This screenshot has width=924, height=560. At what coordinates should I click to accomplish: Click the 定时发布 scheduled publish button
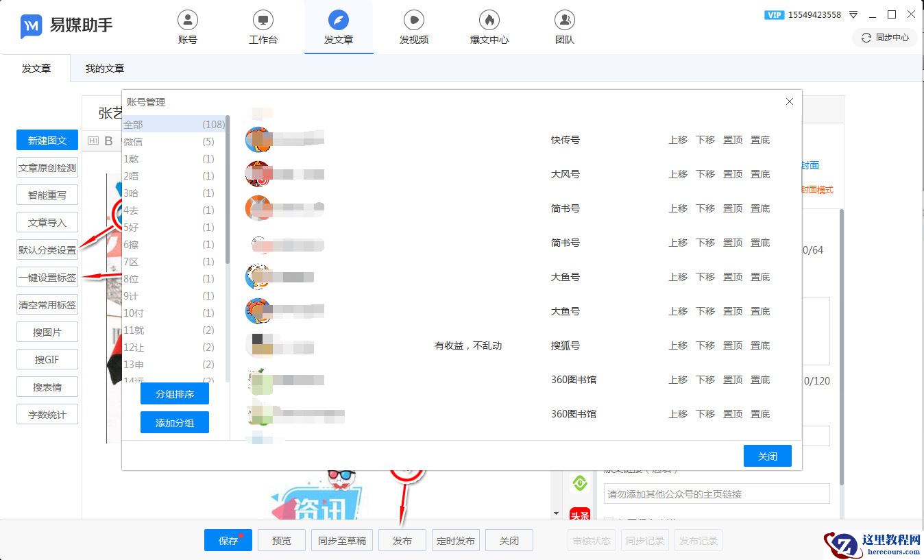(x=456, y=540)
